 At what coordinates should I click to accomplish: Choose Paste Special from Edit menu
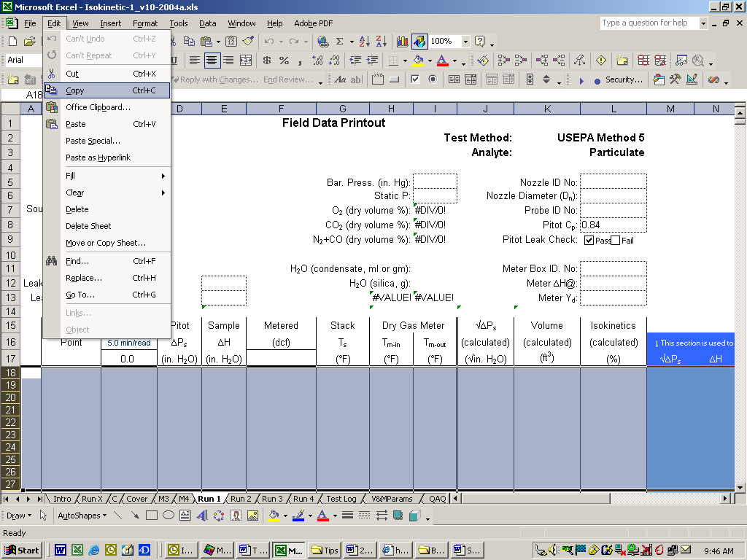(x=107, y=141)
